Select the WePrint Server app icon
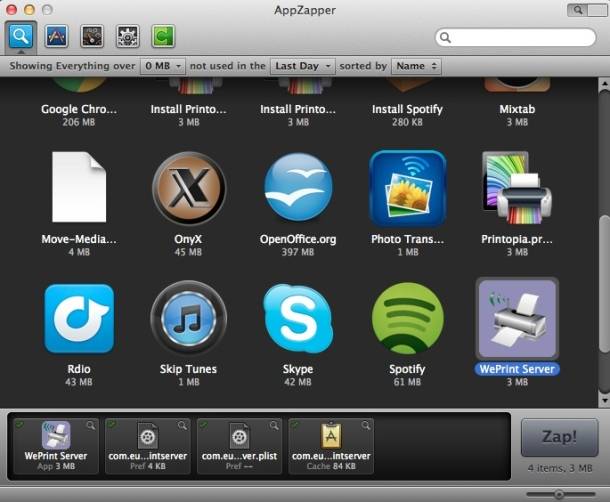610x502 pixels. click(x=517, y=318)
